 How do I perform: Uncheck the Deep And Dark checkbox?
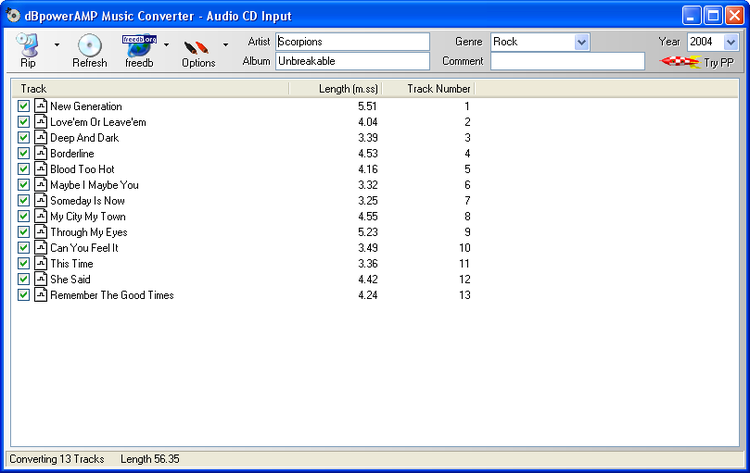coord(23,137)
